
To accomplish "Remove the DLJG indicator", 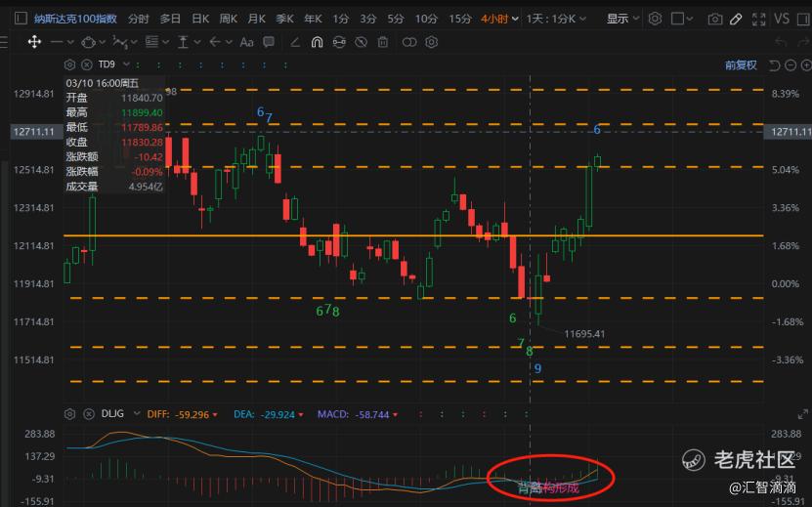I will tap(89, 414).
